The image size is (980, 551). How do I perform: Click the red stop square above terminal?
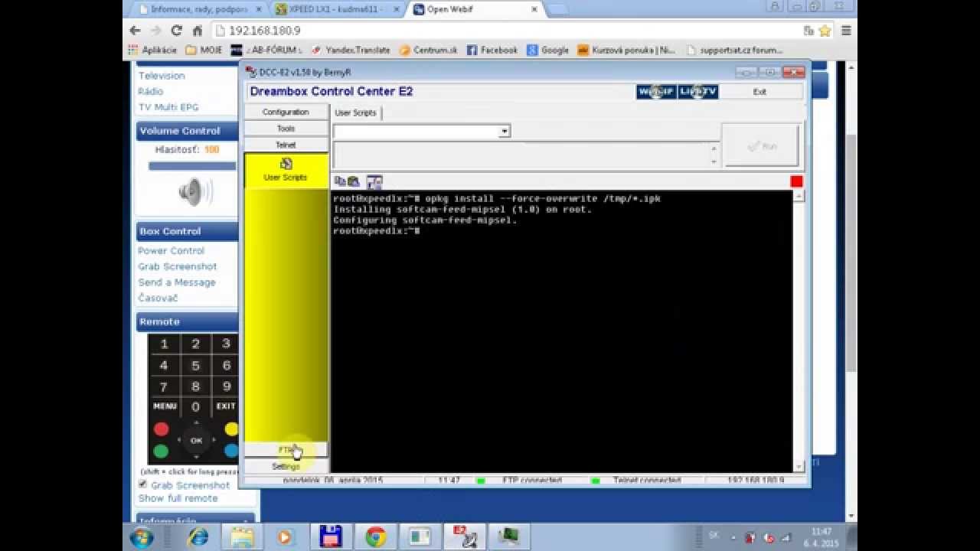pyautogui.click(x=796, y=181)
